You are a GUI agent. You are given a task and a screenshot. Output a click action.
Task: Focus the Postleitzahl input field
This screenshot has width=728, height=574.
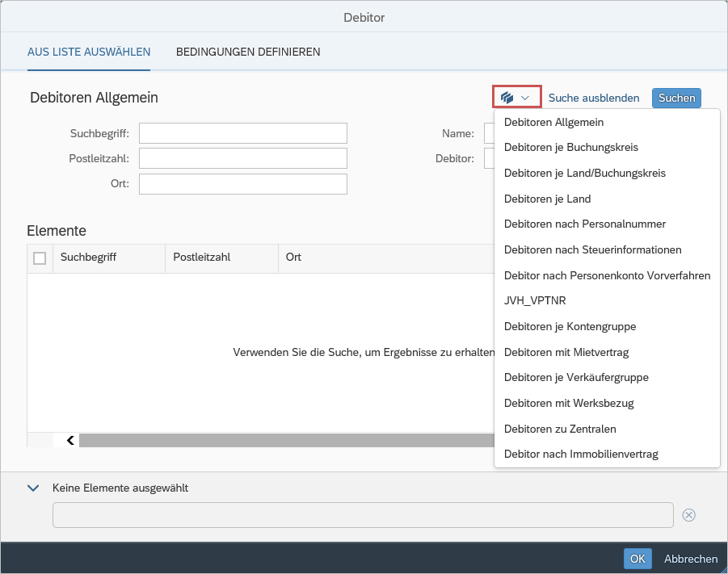tap(242, 158)
